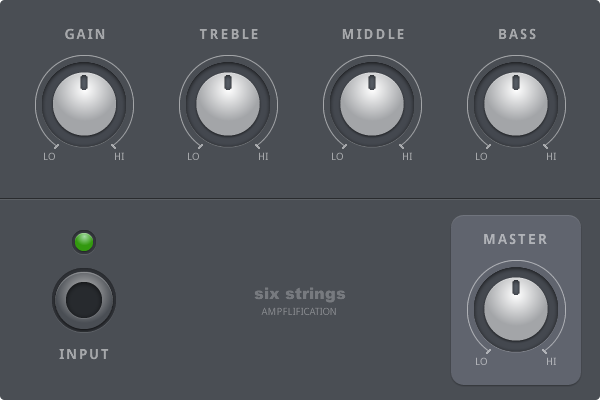Click the BASS knob
This screenshot has height=400, width=600.
[516, 104]
